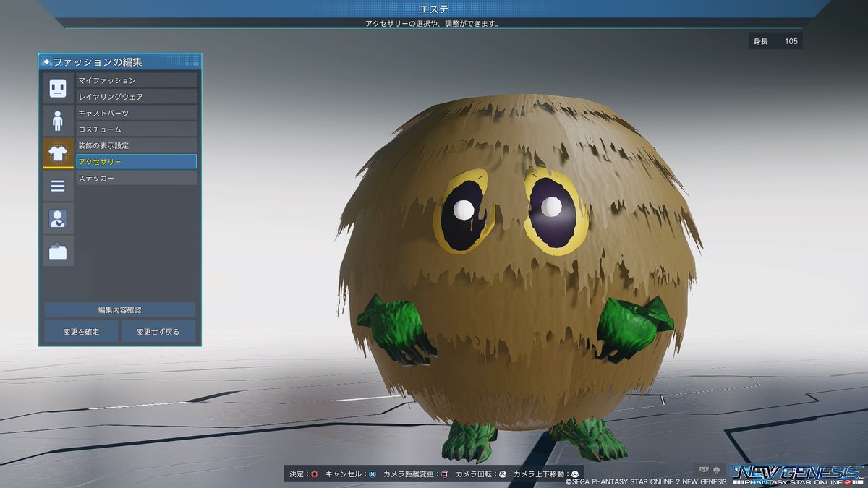Select キャストパーツ menu item

click(137, 113)
